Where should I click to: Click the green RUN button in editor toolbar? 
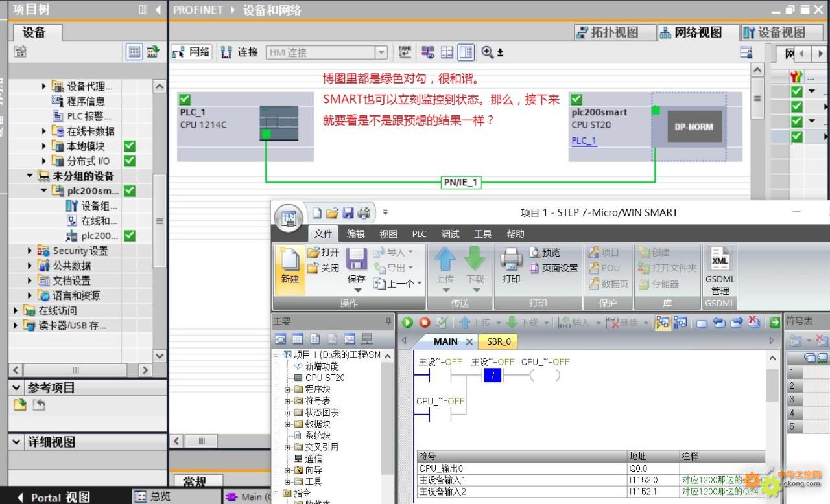[x=408, y=322]
